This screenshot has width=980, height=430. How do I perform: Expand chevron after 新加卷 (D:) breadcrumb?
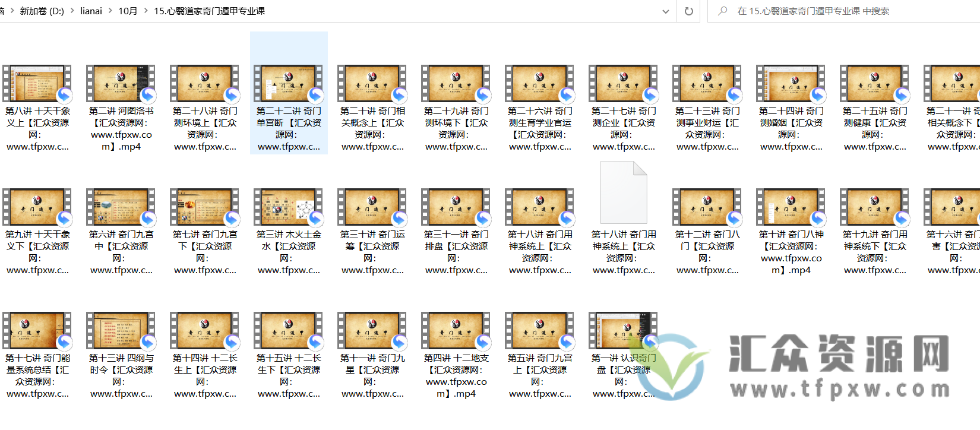(72, 11)
